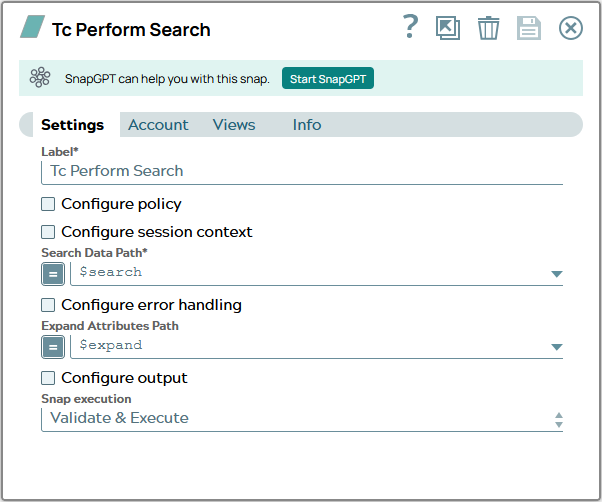Screen dimensions: 602x502
Task: Open the Account tab
Action: click(158, 125)
